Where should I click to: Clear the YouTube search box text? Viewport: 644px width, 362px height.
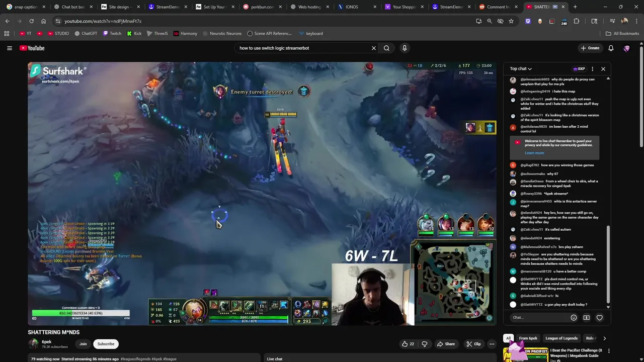click(374, 48)
